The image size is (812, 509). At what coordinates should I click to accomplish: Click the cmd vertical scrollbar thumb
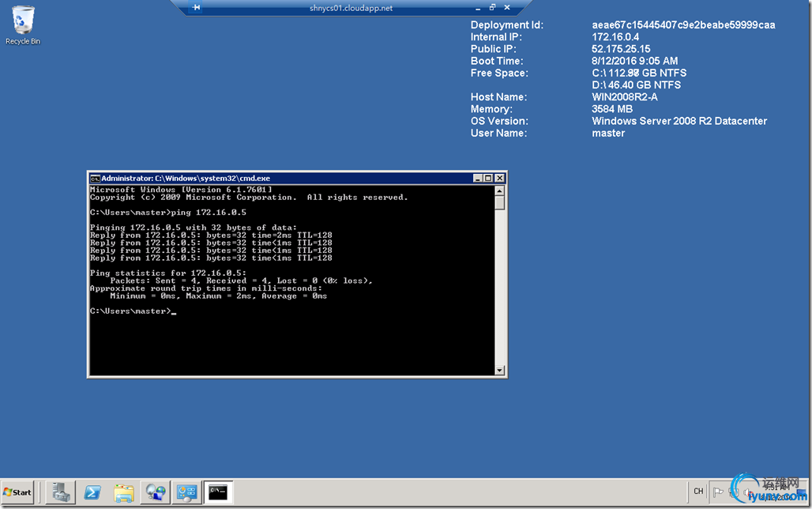(x=500, y=202)
